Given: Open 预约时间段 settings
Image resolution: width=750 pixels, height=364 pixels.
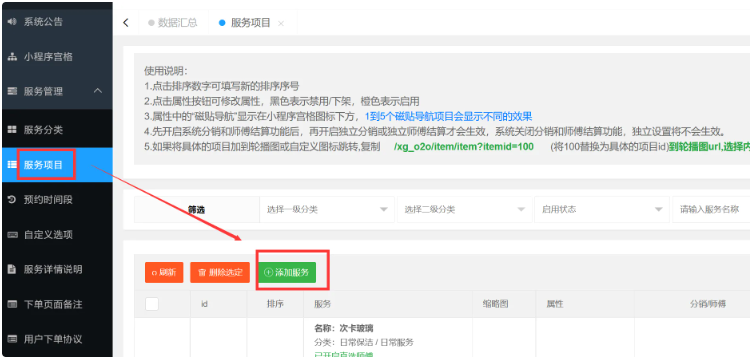Looking at the screenshot, I should tap(57, 199).
